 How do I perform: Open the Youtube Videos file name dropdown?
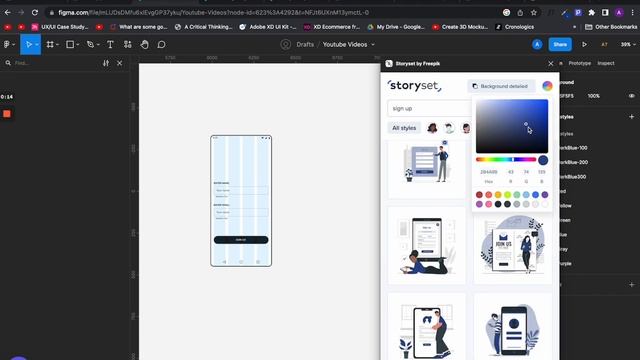click(x=373, y=44)
